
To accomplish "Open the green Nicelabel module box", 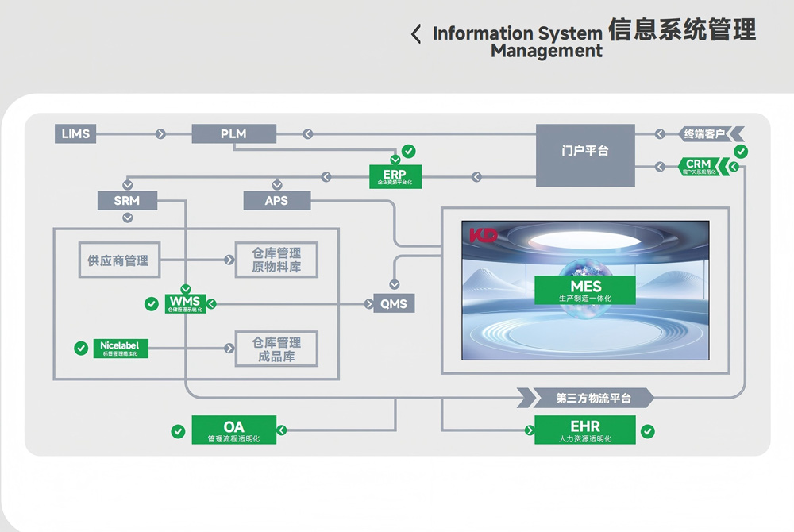I will click(x=120, y=348).
